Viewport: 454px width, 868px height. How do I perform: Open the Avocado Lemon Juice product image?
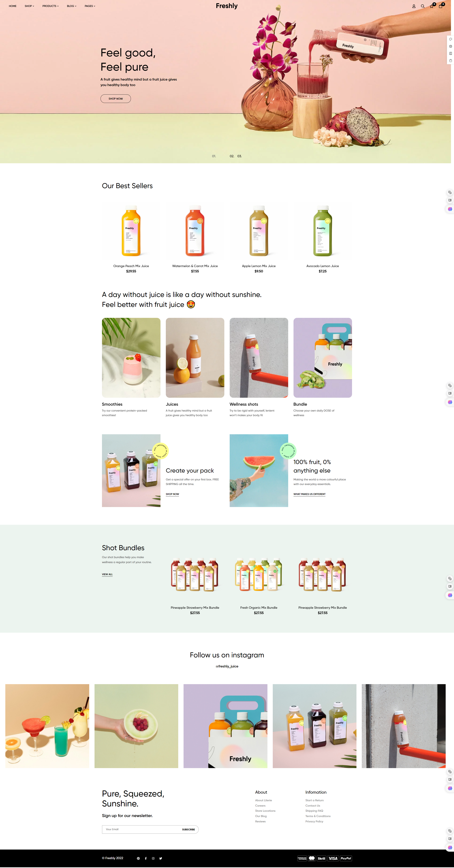coord(323,231)
